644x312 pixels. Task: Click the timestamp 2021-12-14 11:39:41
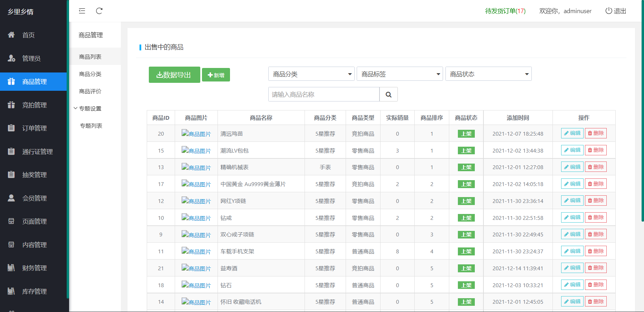pos(518,268)
